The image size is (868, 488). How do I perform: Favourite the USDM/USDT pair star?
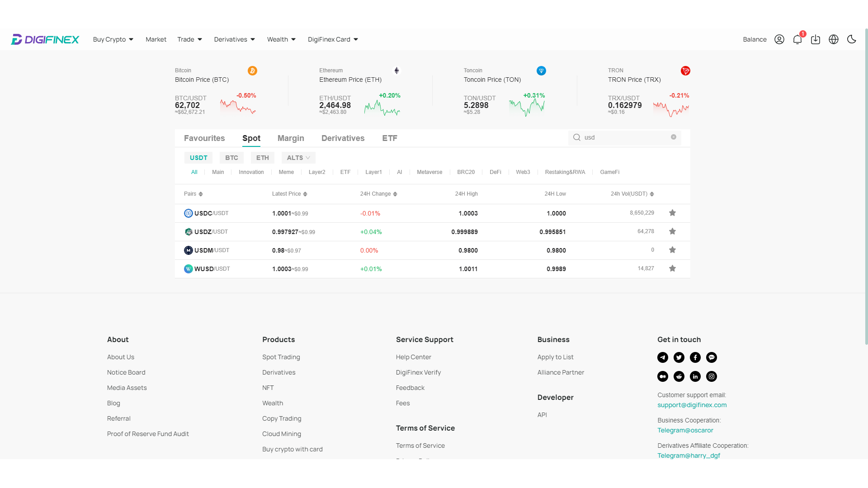pos(672,250)
